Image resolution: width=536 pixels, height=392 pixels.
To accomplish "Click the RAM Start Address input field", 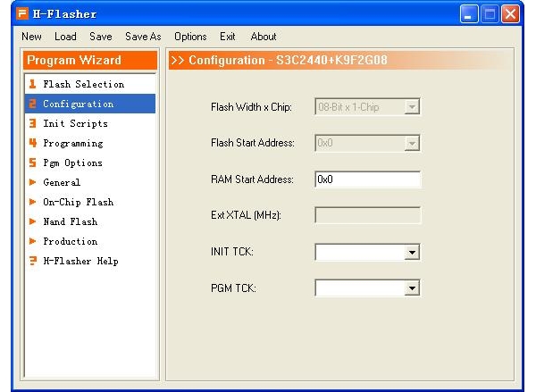I will tap(367, 179).
